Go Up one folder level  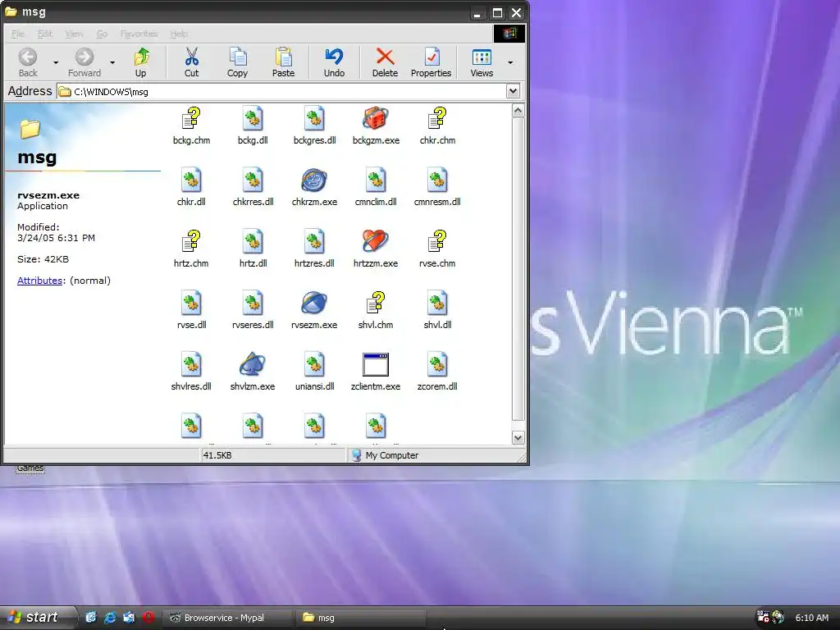(x=140, y=62)
